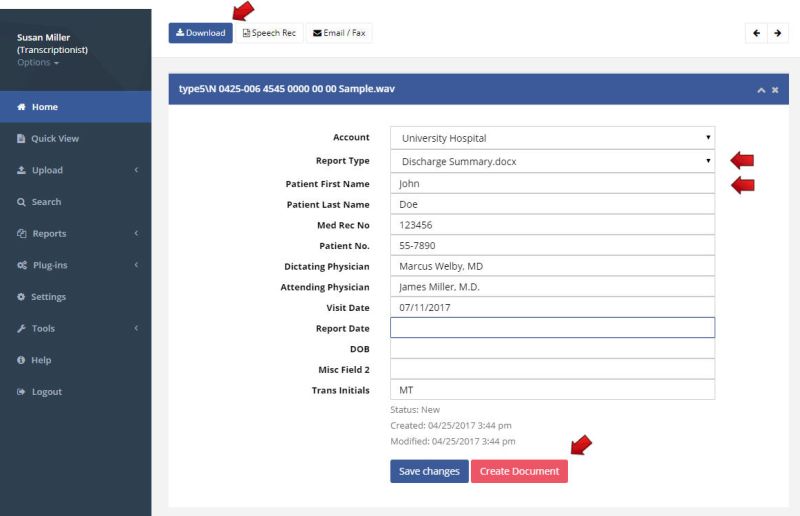Open the Report Type dropdown
The width and height of the screenshot is (800, 516).
coord(552,161)
